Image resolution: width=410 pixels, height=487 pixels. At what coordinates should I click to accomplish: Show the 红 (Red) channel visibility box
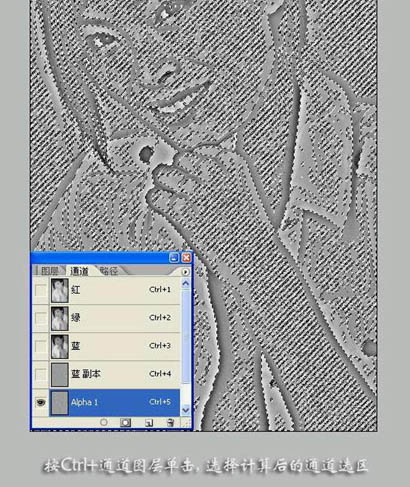pyautogui.click(x=41, y=290)
